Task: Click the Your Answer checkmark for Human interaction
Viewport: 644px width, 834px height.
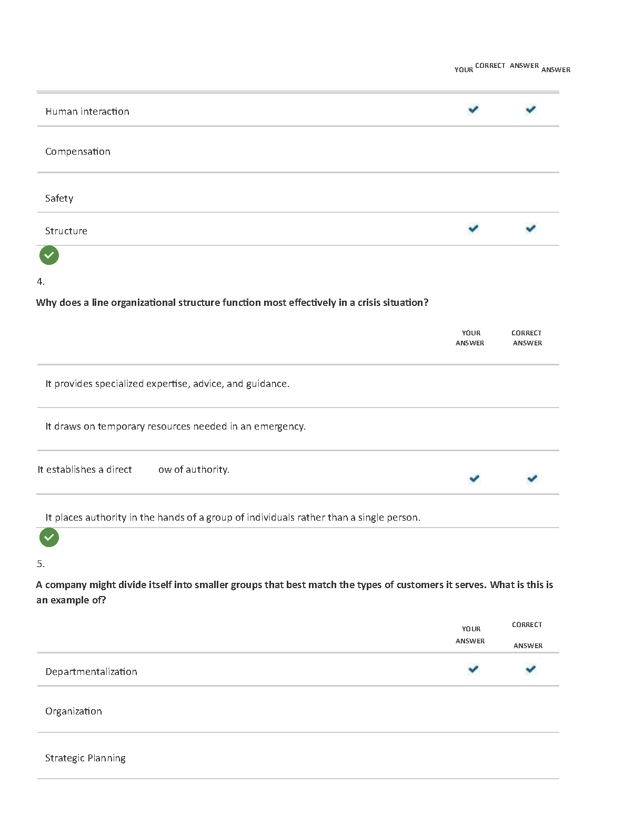Action: 474,110
